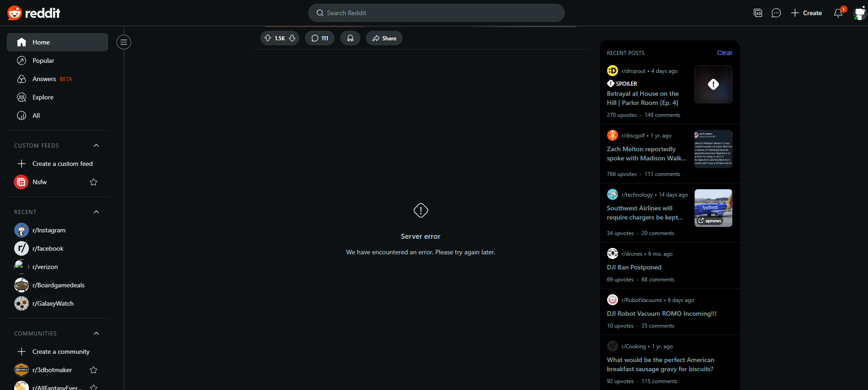Open the Southwest Airlines post thumbnail
868x390 pixels.
[713, 208]
